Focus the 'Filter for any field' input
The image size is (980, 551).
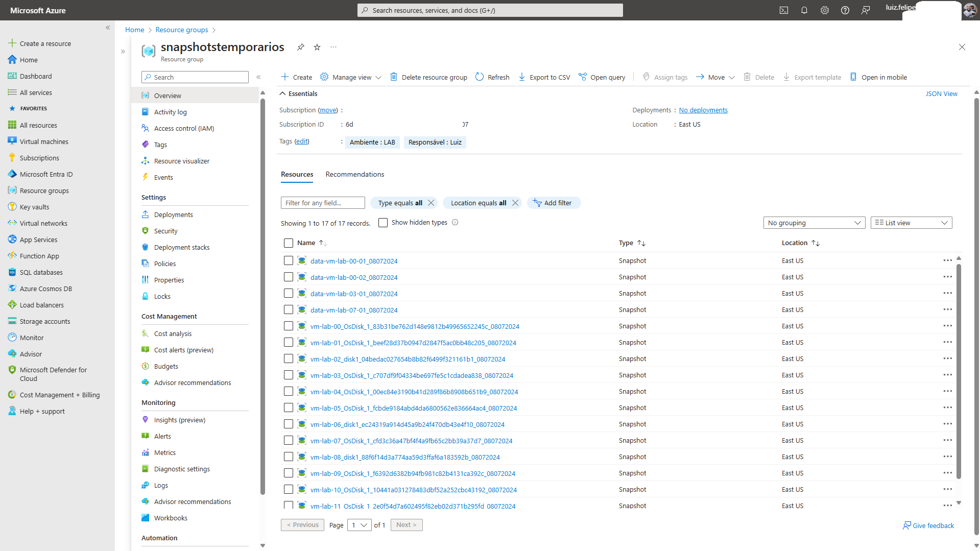click(x=323, y=203)
